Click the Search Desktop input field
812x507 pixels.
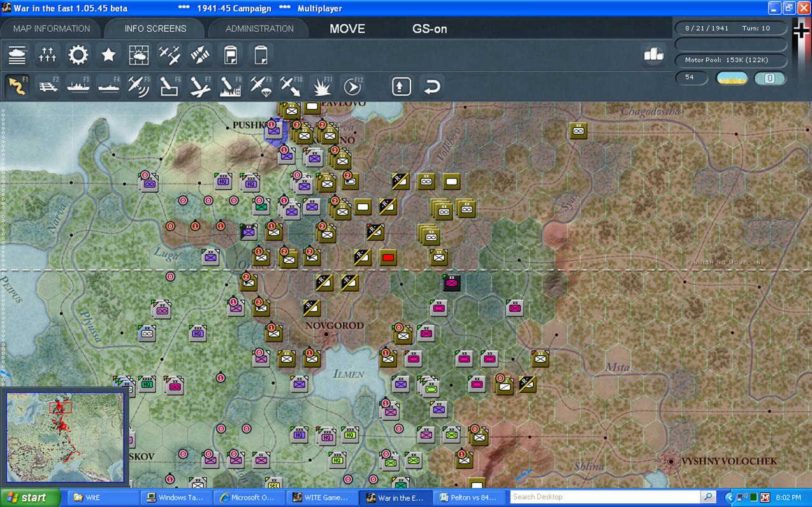605,497
